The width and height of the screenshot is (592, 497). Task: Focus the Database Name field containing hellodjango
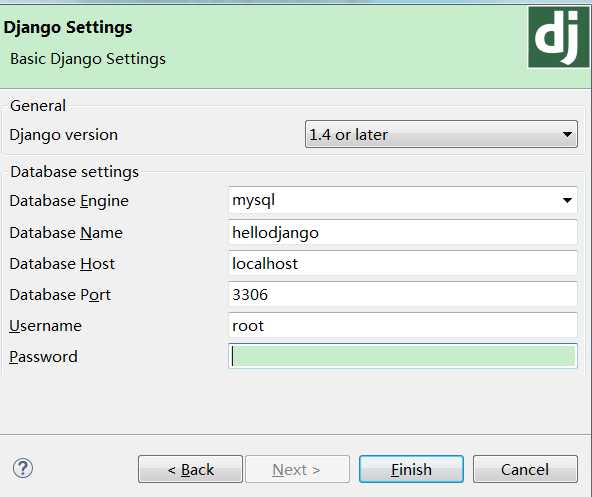click(x=402, y=233)
